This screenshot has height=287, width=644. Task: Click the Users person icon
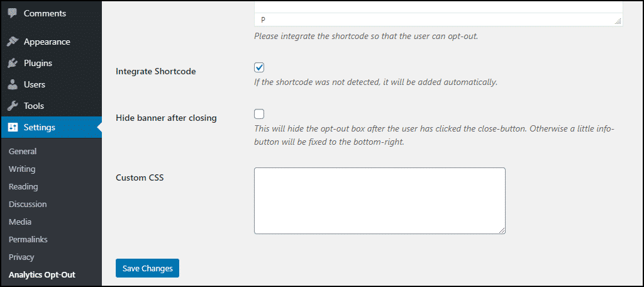(x=13, y=85)
